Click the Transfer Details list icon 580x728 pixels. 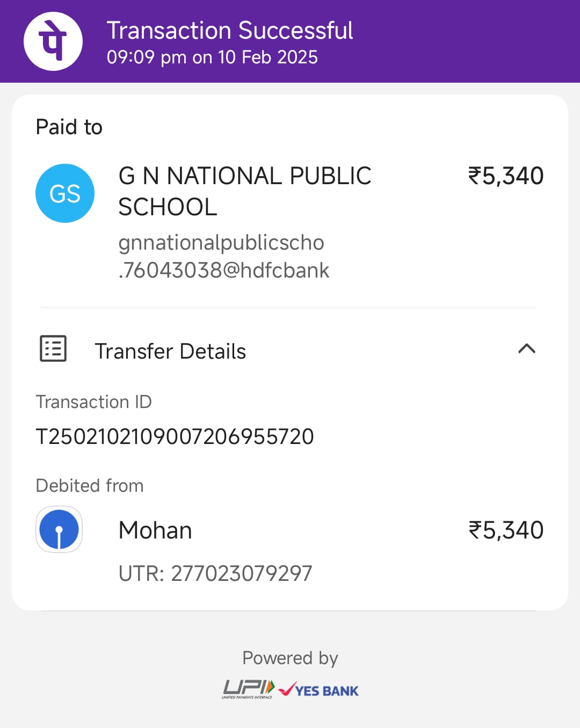click(x=53, y=349)
